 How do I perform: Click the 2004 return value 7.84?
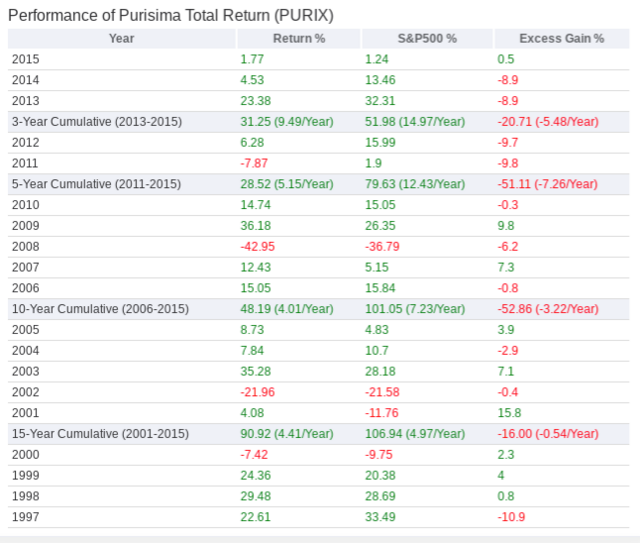(252, 351)
